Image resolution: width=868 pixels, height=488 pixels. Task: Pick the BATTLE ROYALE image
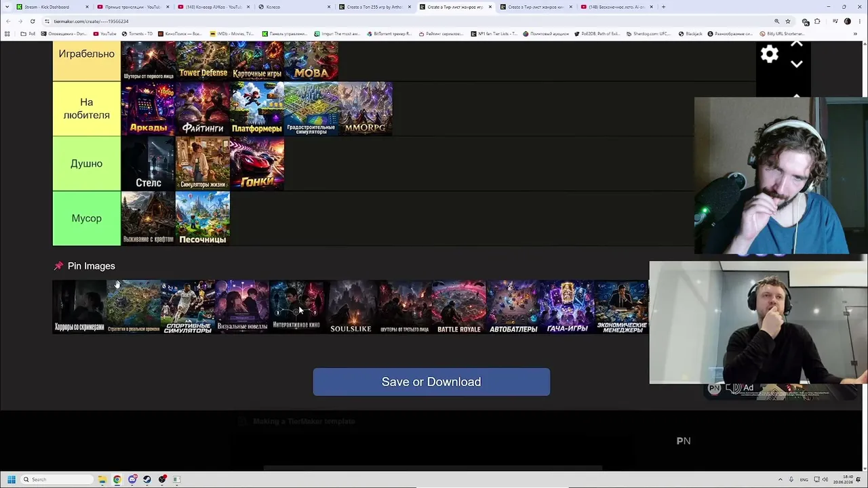459,307
